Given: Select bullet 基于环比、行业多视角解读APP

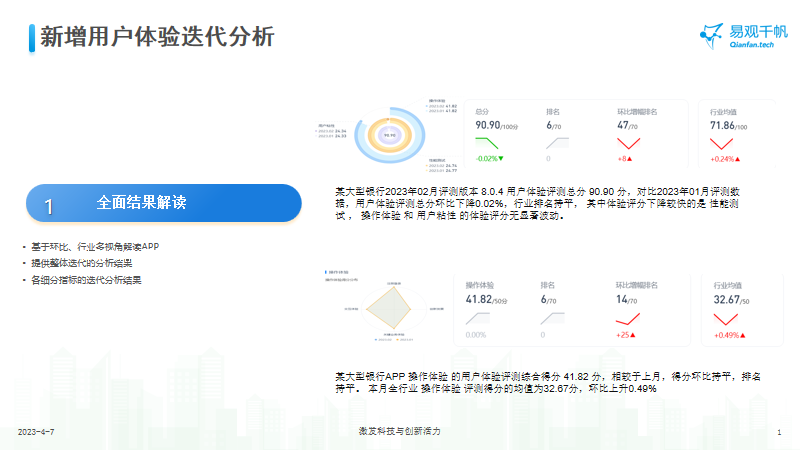Looking at the screenshot, I should [x=95, y=246].
